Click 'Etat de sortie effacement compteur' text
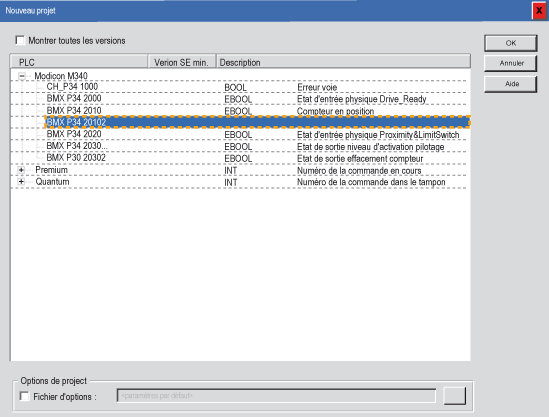Image resolution: width=549 pixels, height=417 pixels. point(360,159)
